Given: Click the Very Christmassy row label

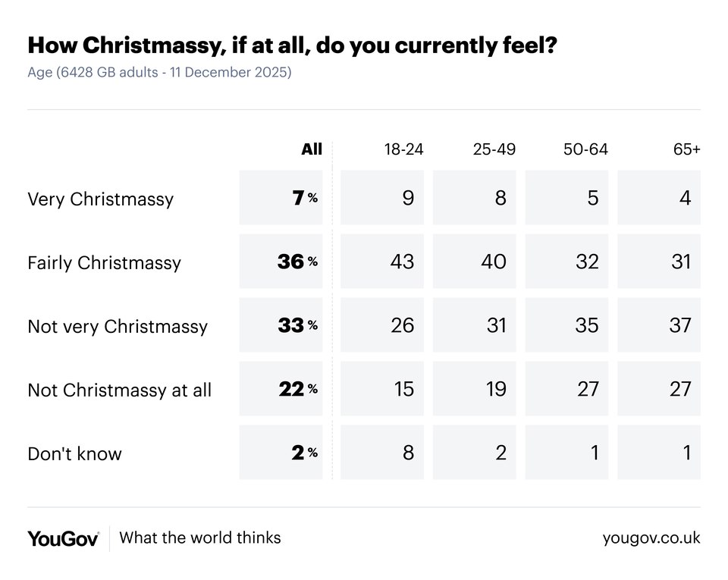Looking at the screenshot, I should click(x=100, y=199).
